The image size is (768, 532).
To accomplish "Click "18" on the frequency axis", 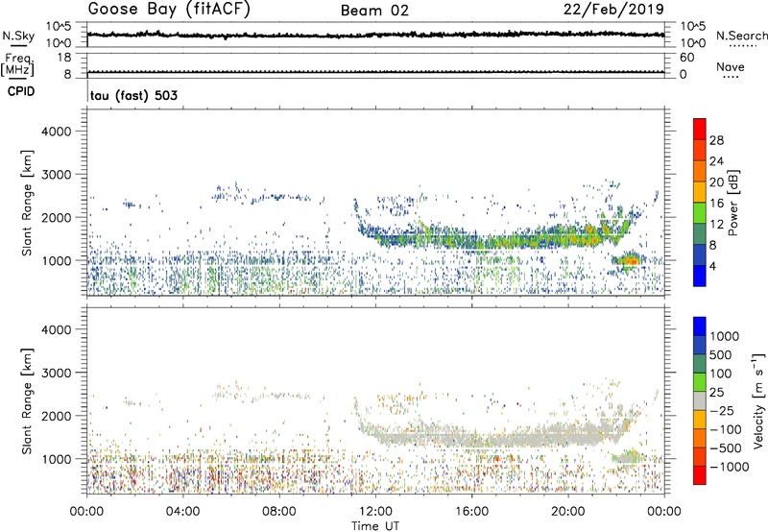I will pos(64,58).
